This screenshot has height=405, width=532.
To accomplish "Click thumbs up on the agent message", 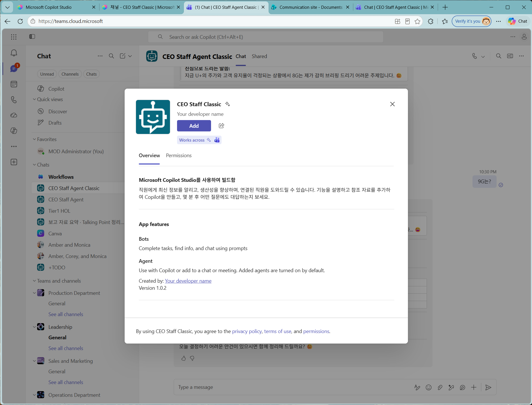I will tap(184, 358).
